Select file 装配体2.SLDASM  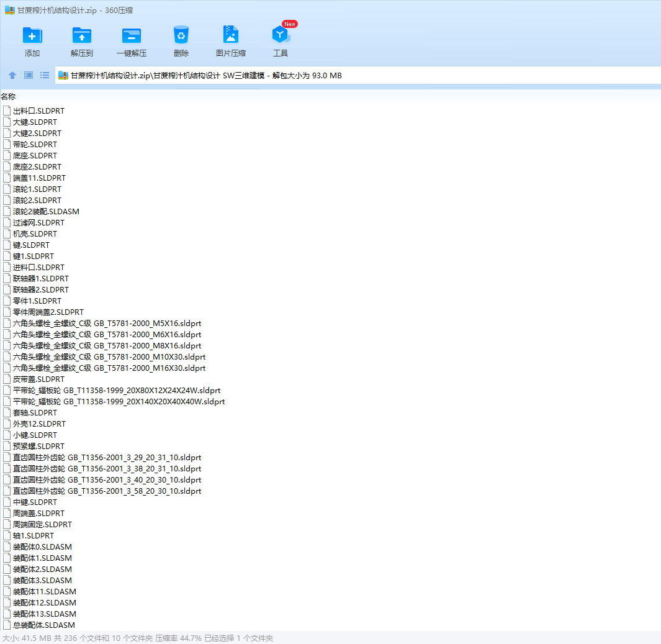click(43, 569)
